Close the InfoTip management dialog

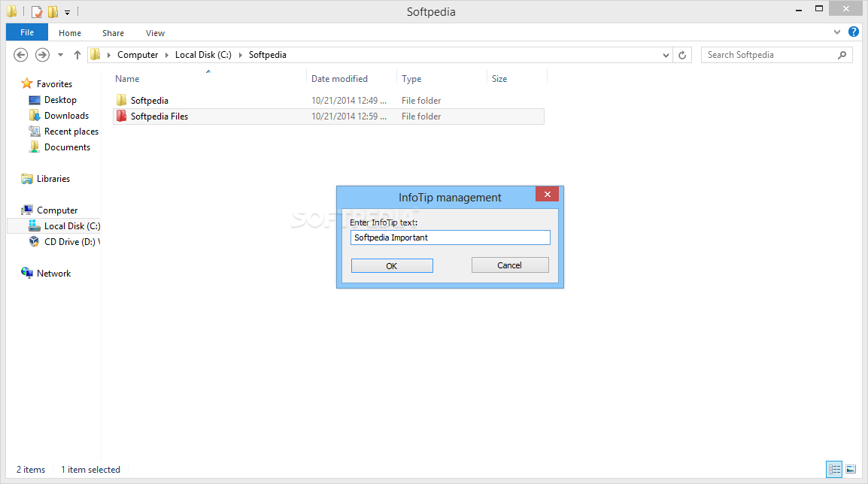(x=547, y=194)
